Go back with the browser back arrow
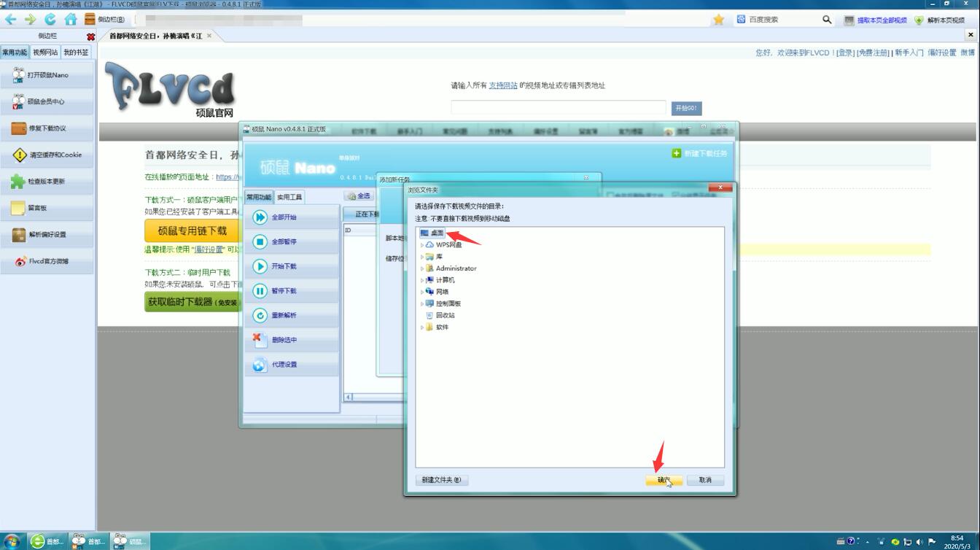This screenshot has height=550, width=980. pos(11,20)
